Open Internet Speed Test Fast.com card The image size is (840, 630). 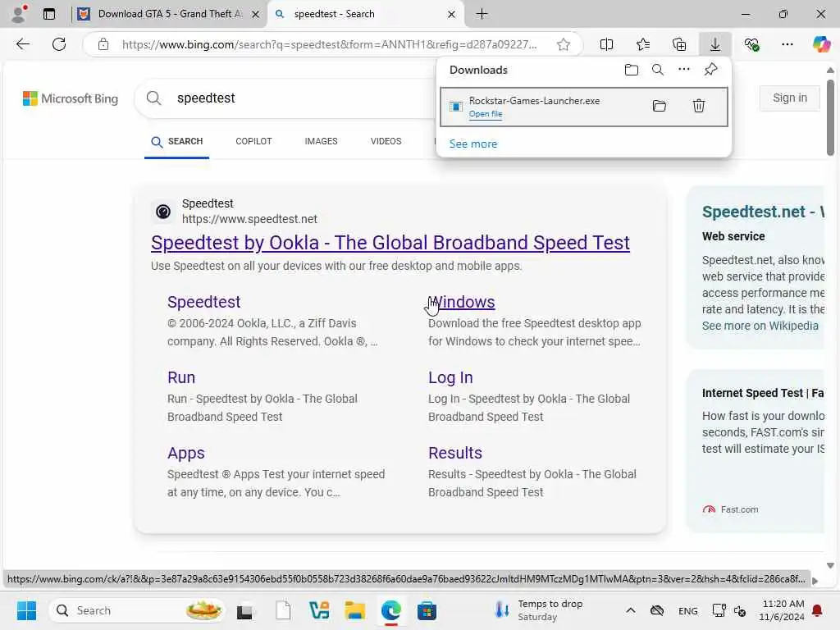756,451
